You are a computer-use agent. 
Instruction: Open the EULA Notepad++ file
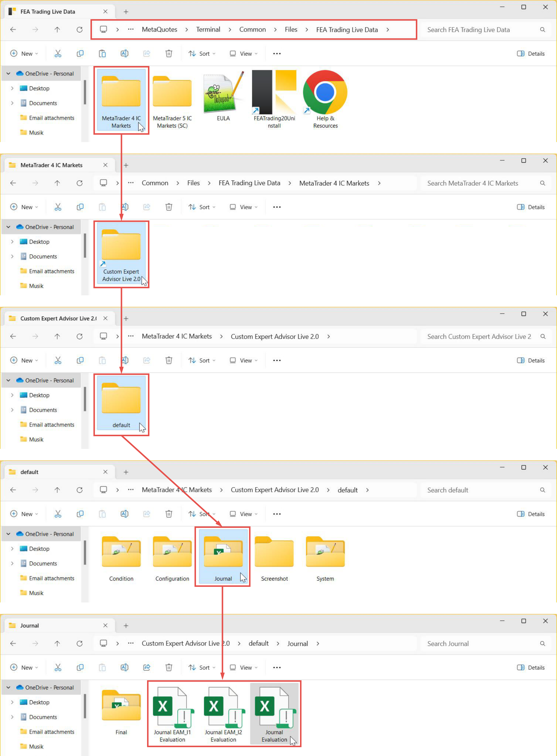223,96
